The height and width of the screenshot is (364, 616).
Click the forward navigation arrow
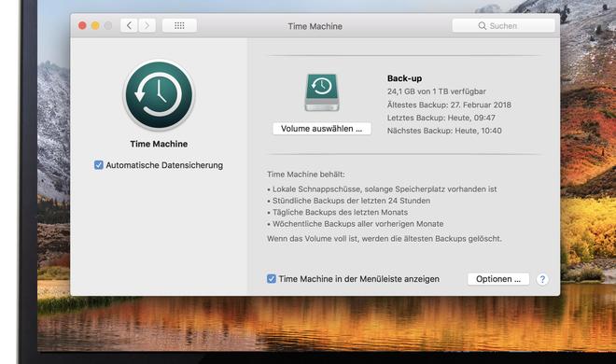(x=147, y=26)
